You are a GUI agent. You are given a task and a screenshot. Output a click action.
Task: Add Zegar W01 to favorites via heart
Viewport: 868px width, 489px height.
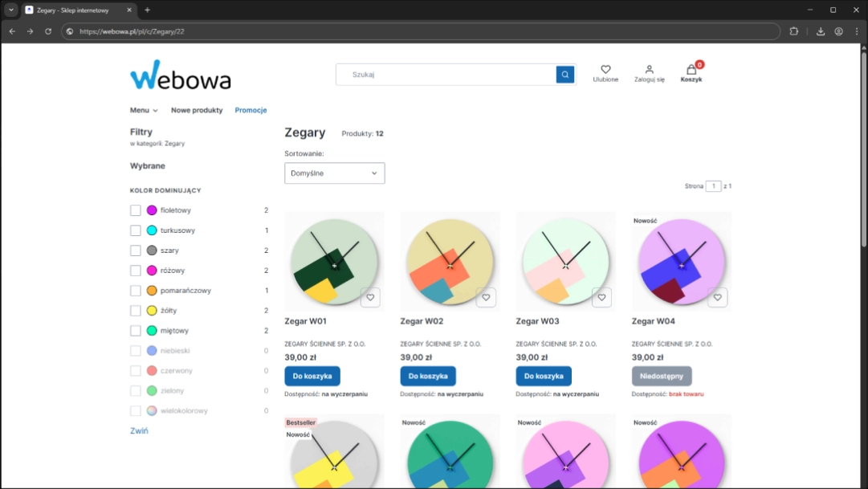pos(370,297)
